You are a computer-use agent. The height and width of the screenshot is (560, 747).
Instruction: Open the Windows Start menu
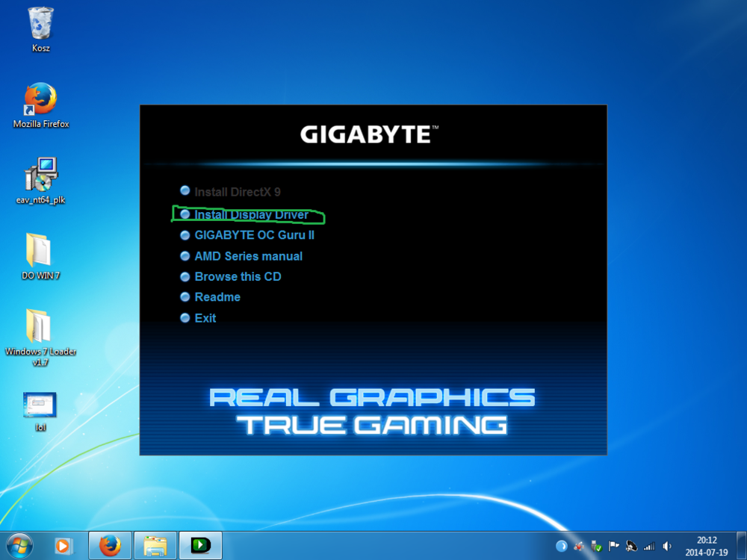(20, 546)
